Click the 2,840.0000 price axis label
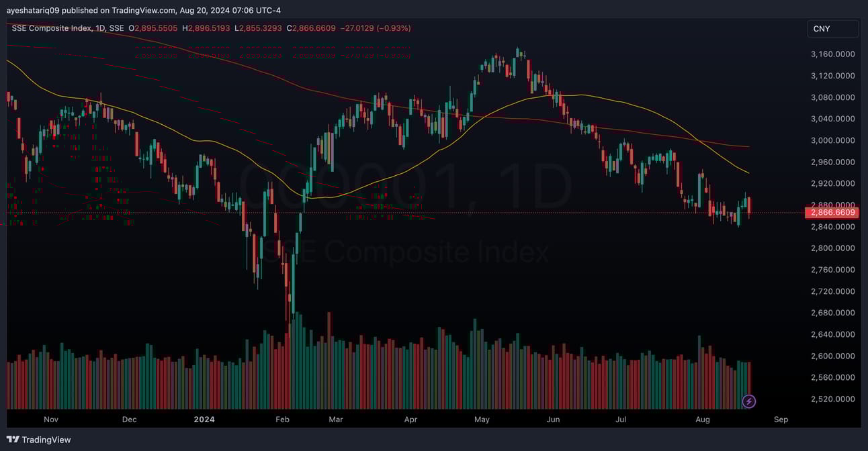This screenshot has width=868, height=451. [832, 227]
